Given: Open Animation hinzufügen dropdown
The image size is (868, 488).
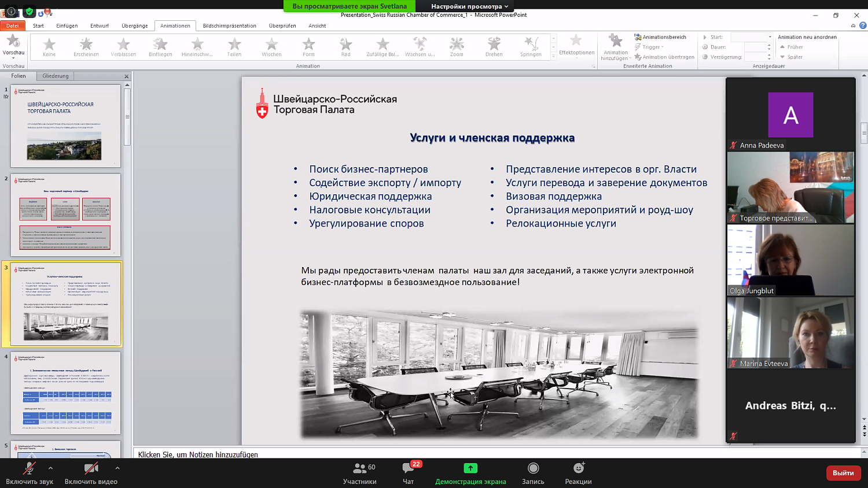Looking at the screenshot, I should (x=616, y=47).
